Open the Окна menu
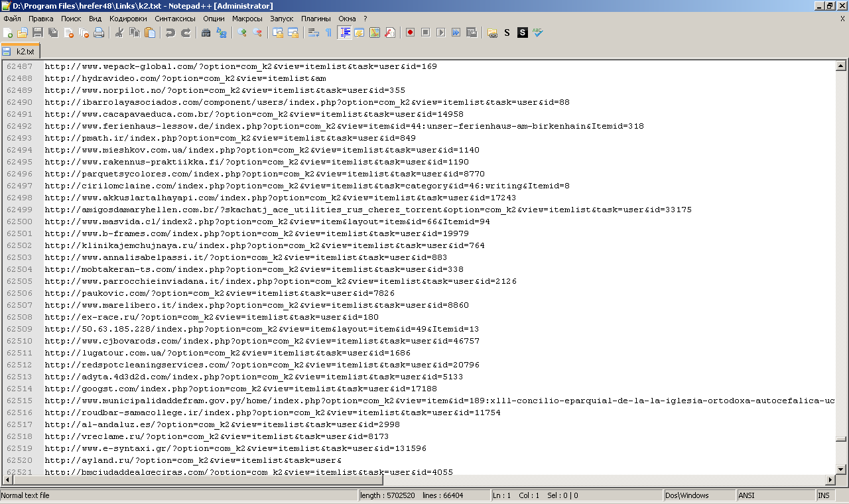Viewport: 849px width, 504px height. point(347,19)
